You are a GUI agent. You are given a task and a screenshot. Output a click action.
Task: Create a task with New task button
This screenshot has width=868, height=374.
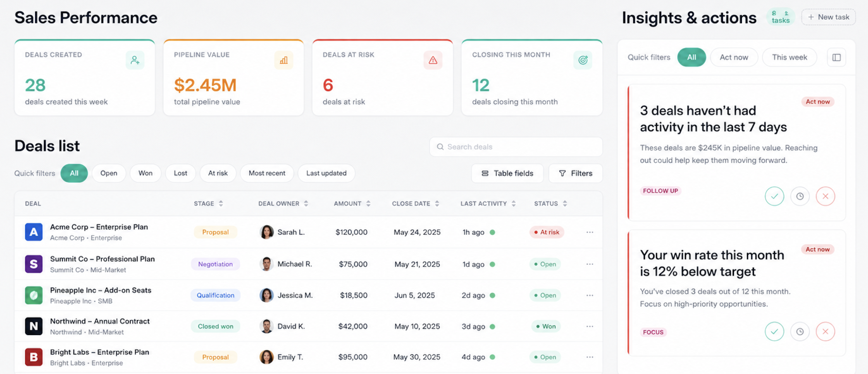[828, 17]
